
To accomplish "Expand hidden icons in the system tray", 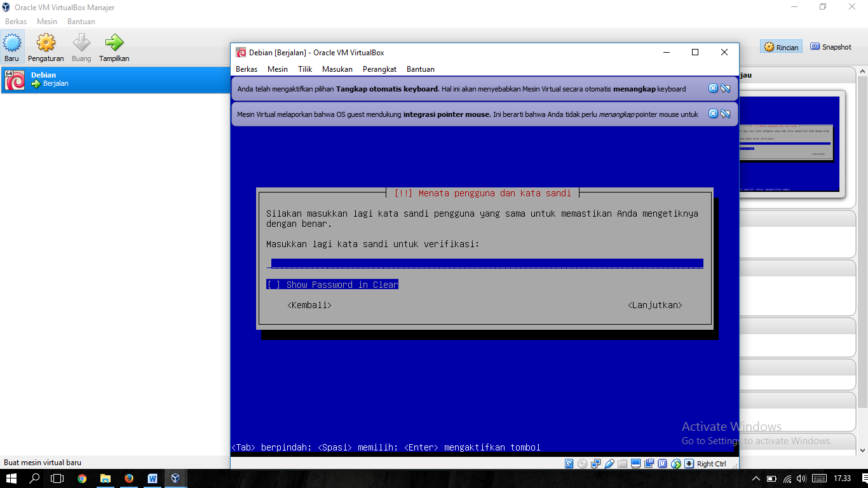I will pyautogui.click(x=756, y=478).
